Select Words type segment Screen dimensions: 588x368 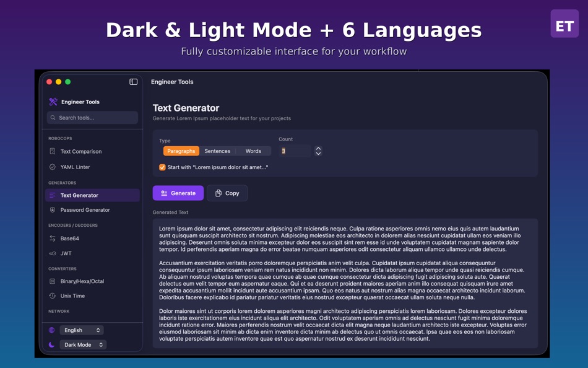[253, 151]
